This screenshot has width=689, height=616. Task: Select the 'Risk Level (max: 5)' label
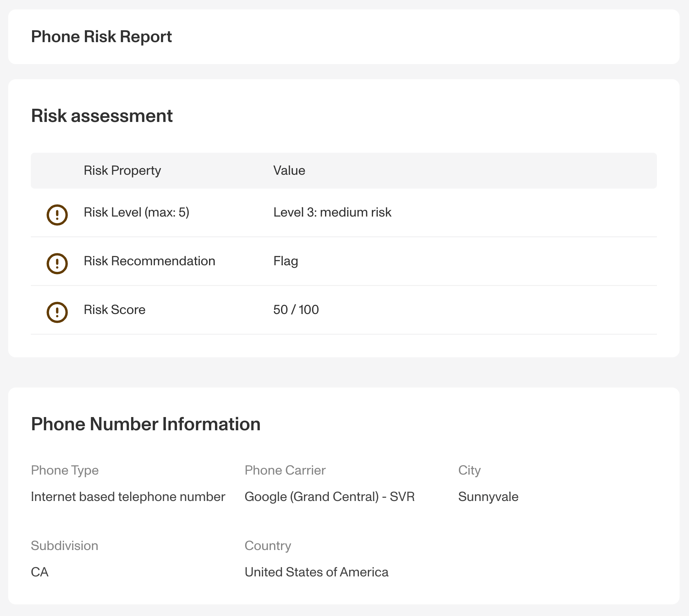point(136,212)
